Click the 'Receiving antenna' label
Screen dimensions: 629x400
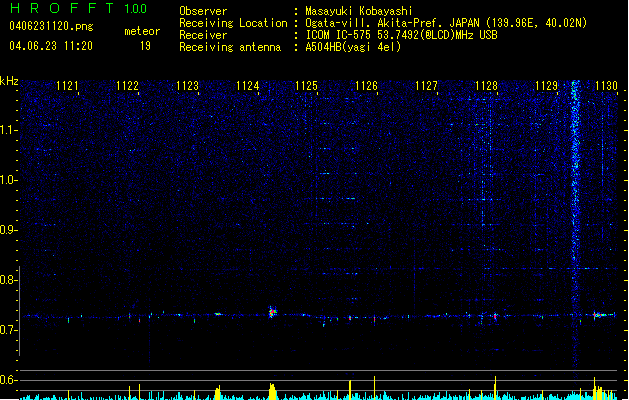(230, 47)
